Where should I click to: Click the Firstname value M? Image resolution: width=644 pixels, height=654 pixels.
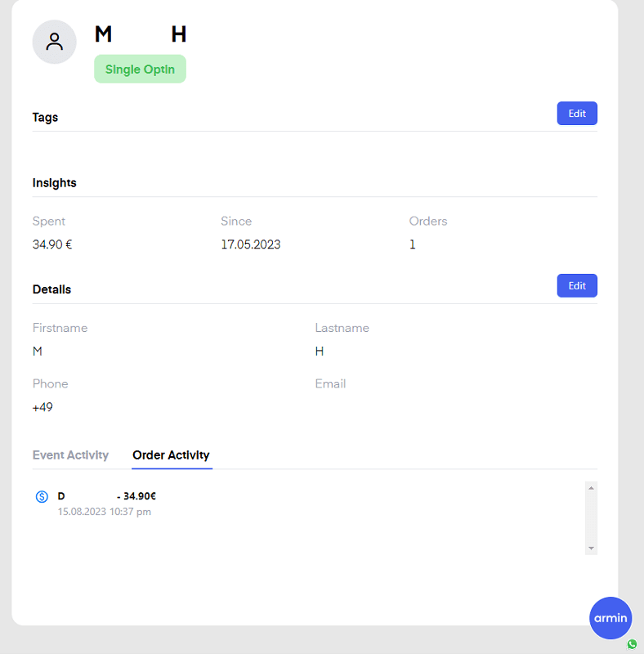38,352
